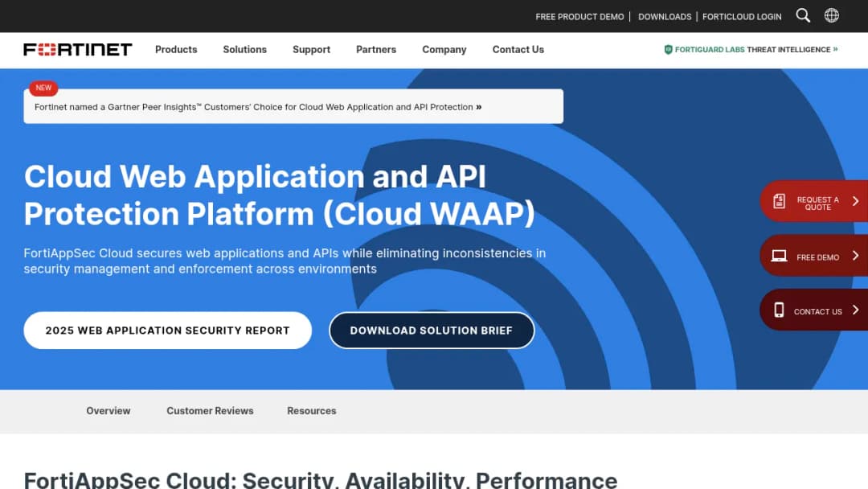
Task: Click the Contact Us side button
Action: click(813, 310)
